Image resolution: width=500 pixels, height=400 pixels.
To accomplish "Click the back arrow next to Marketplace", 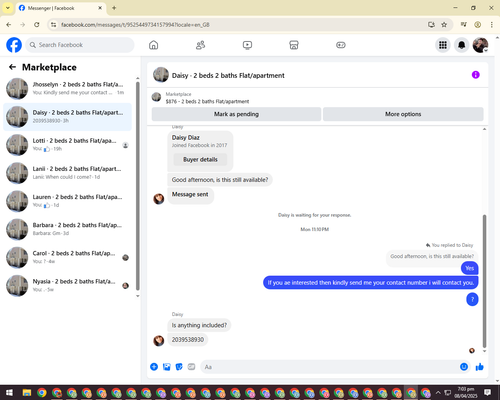I will pos(12,67).
